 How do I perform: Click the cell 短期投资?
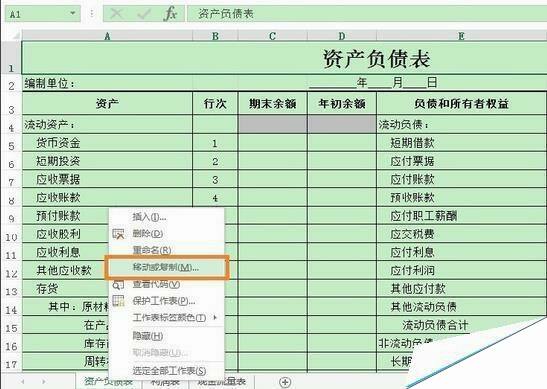tap(107, 161)
